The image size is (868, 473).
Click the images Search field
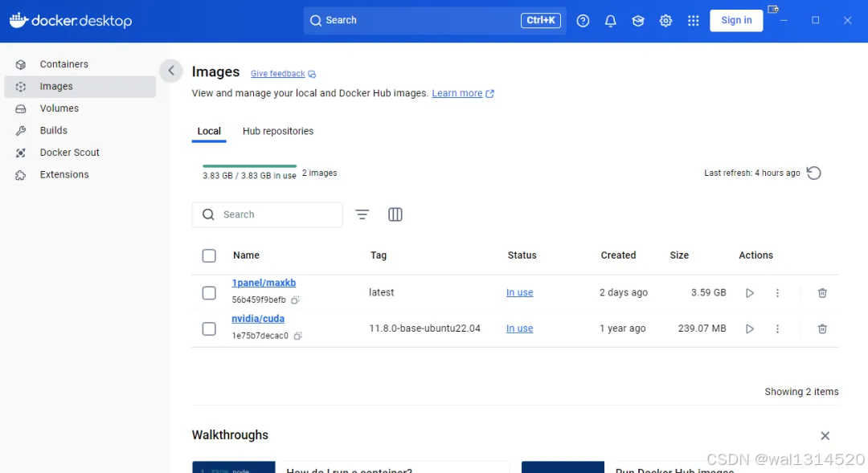coord(268,214)
